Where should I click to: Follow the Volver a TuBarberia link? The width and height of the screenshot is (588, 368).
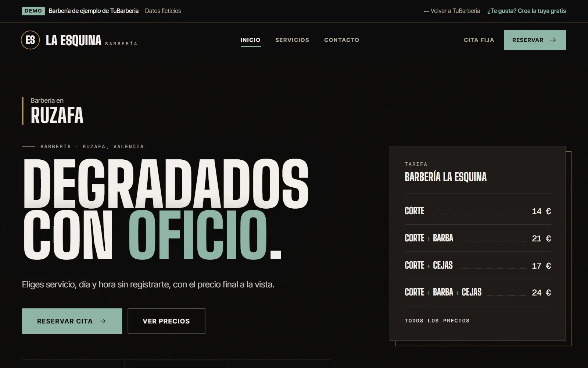[x=452, y=11]
